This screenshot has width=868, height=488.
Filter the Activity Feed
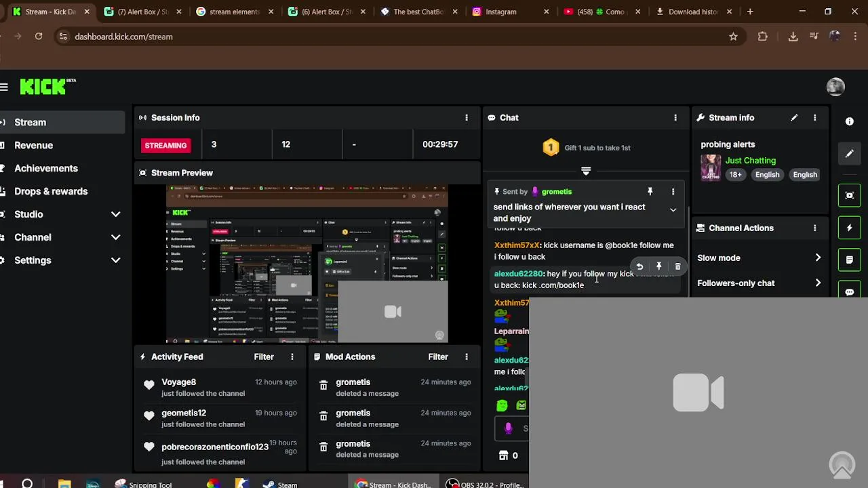(x=264, y=357)
